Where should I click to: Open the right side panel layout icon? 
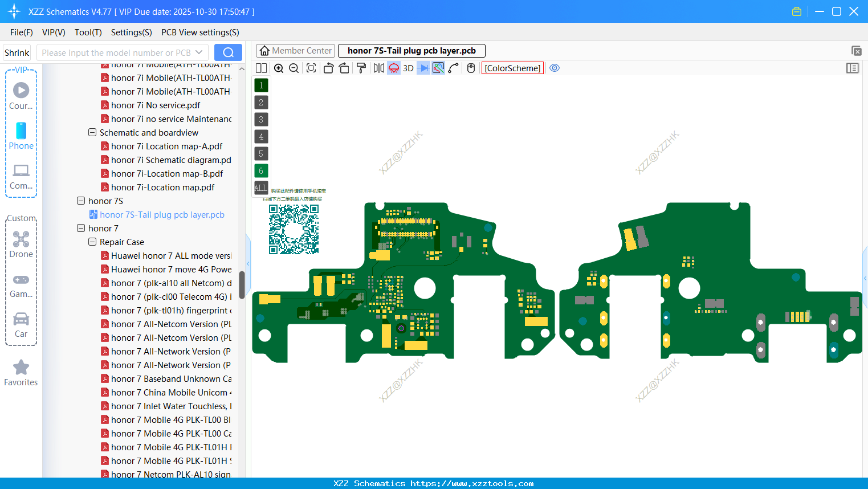point(853,68)
